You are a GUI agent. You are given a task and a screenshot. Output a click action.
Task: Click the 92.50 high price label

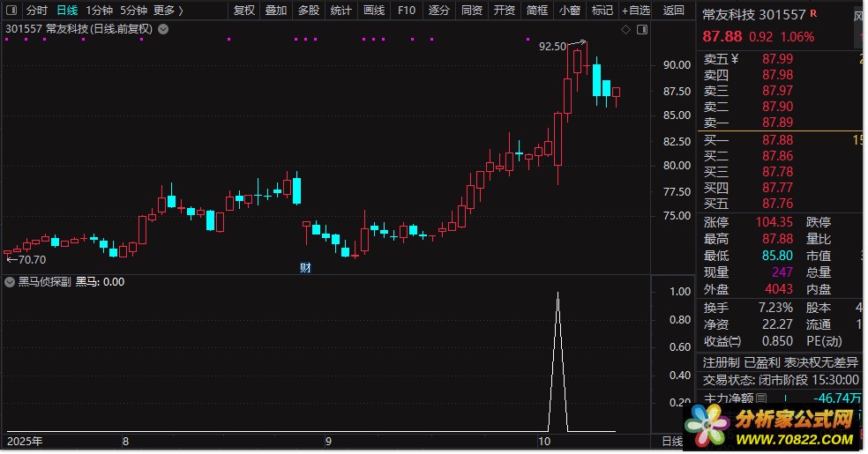552,47
